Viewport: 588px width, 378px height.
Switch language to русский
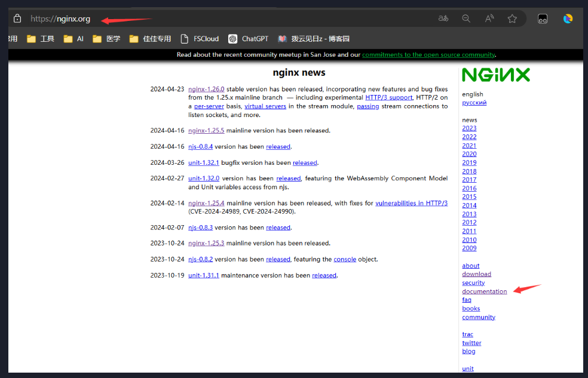(474, 103)
